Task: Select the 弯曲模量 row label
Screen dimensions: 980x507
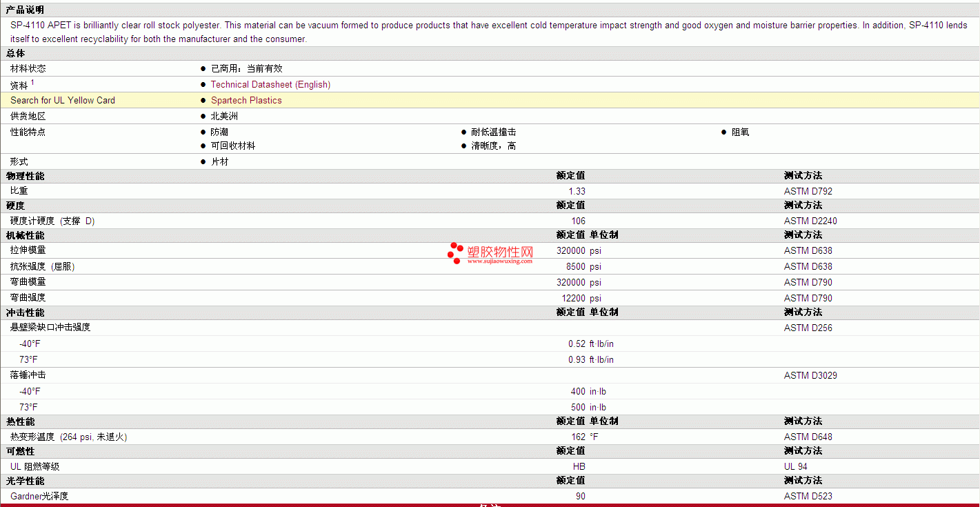Action: point(28,281)
